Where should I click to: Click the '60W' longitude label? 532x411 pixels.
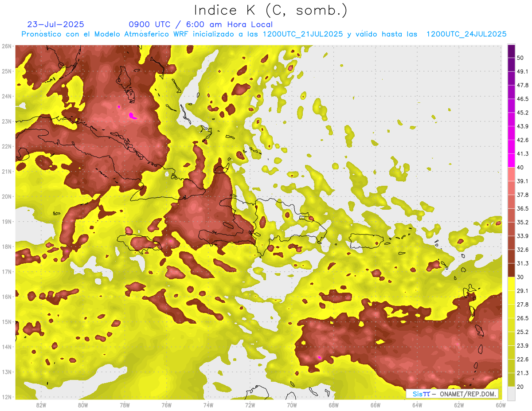(x=501, y=405)
